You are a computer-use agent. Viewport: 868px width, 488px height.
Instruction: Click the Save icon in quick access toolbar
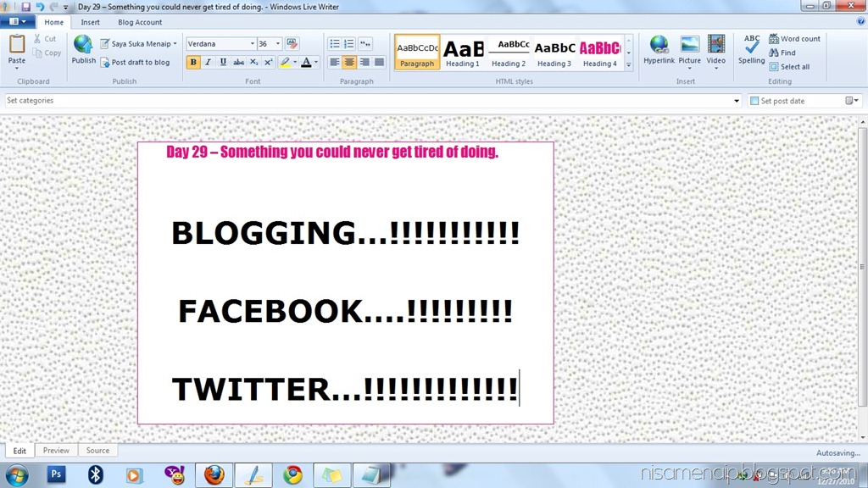25,7
